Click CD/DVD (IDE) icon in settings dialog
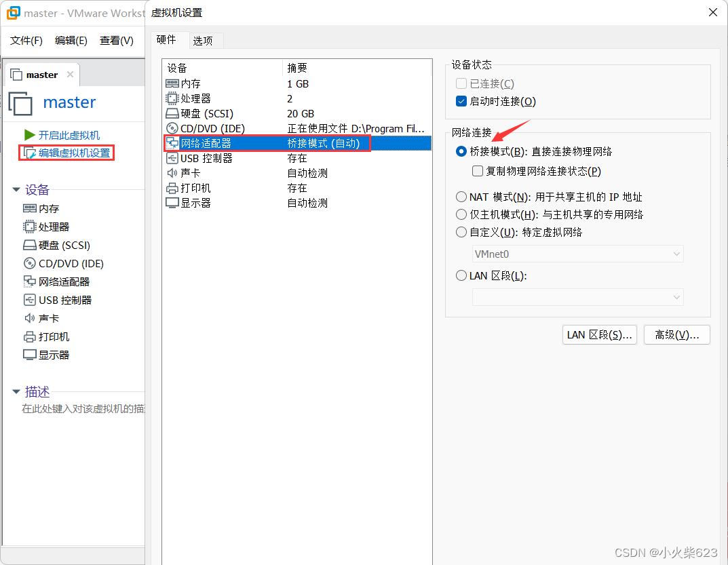The image size is (728, 565). pos(172,128)
